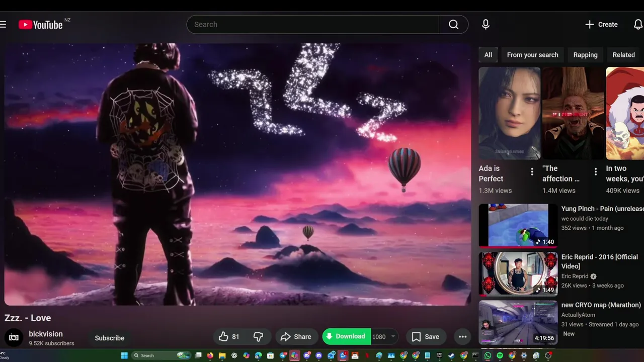Image resolution: width=644 pixels, height=362 pixels.
Task: Open Eric Reprid - 2016 Official Video title
Action: coord(599,261)
